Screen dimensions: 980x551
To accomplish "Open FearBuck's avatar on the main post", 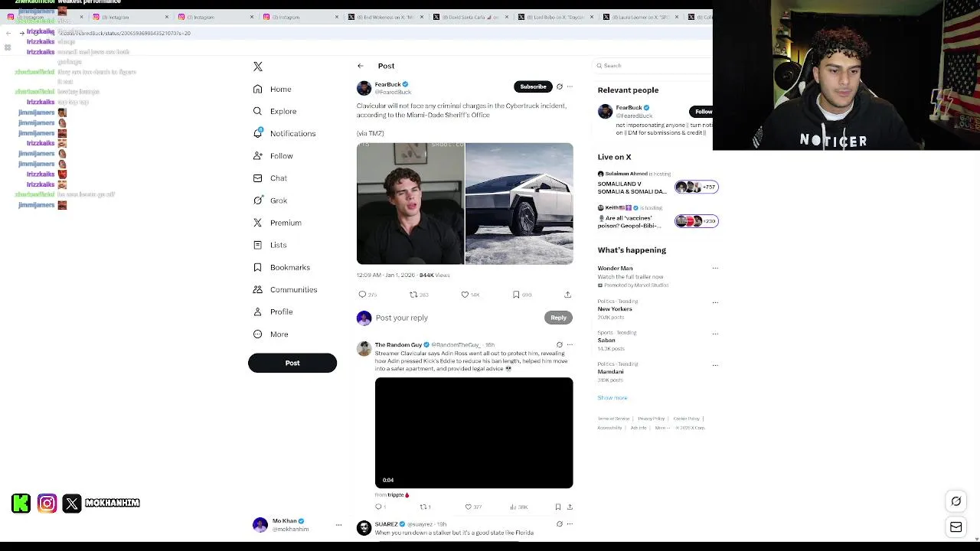I will coord(364,88).
